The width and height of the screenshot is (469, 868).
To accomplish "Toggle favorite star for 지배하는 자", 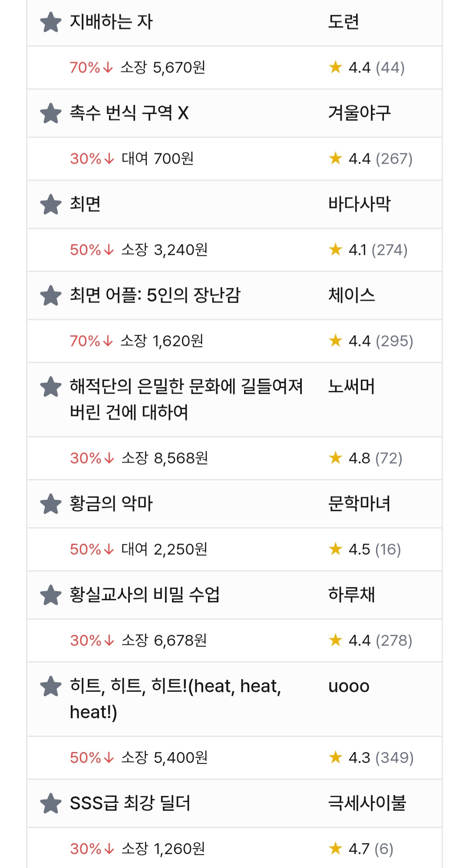I will tap(51, 22).
